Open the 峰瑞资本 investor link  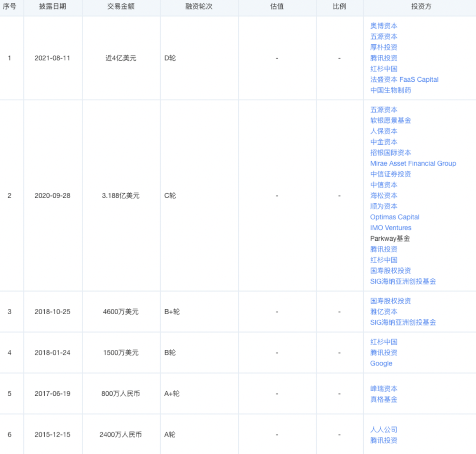384,389
